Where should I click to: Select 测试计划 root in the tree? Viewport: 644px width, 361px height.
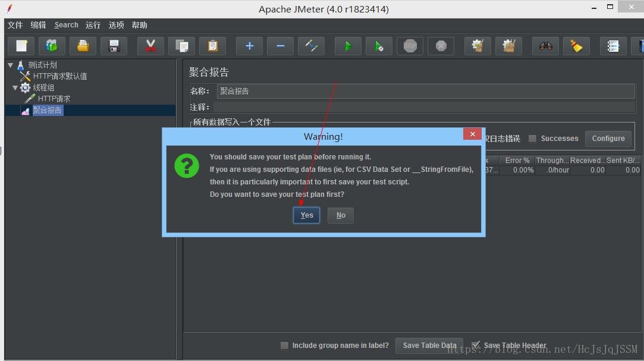(42, 65)
